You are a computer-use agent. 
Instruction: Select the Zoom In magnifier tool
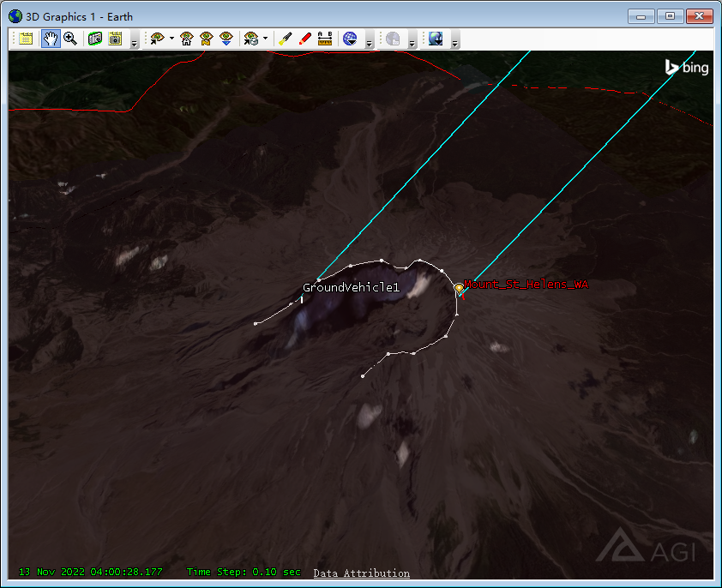[x=70, y=39]
